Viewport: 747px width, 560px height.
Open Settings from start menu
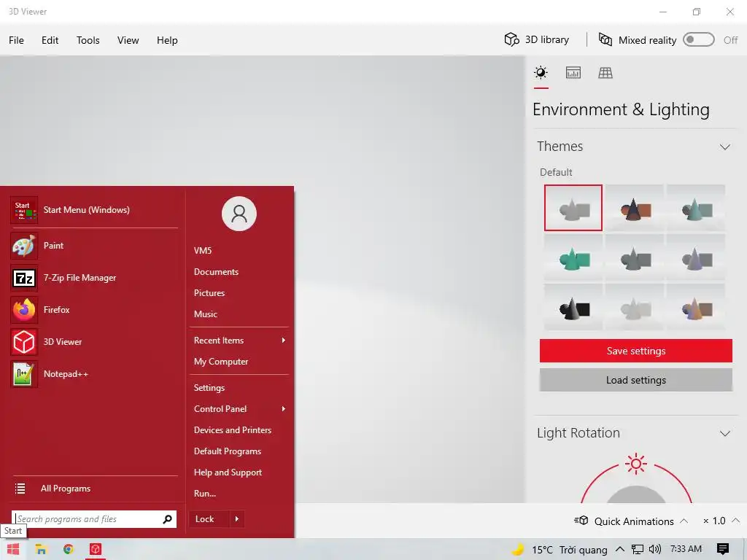(x=209, y=388)
